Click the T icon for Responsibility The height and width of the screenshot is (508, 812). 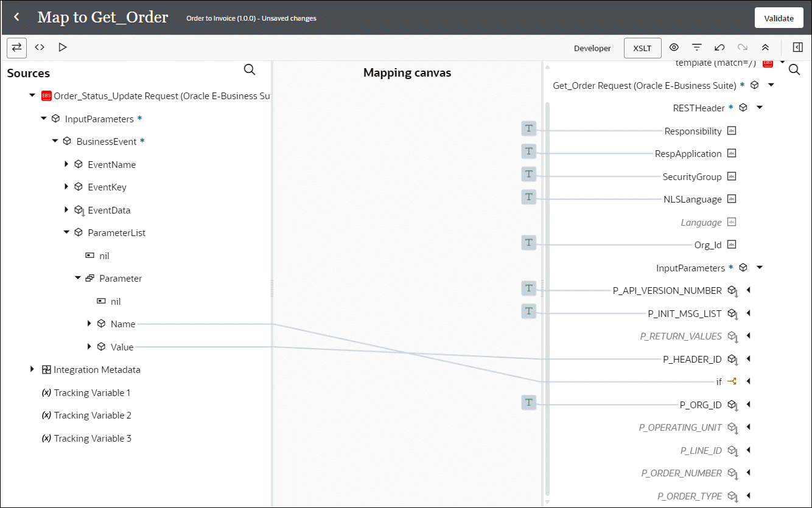point(529,128)
